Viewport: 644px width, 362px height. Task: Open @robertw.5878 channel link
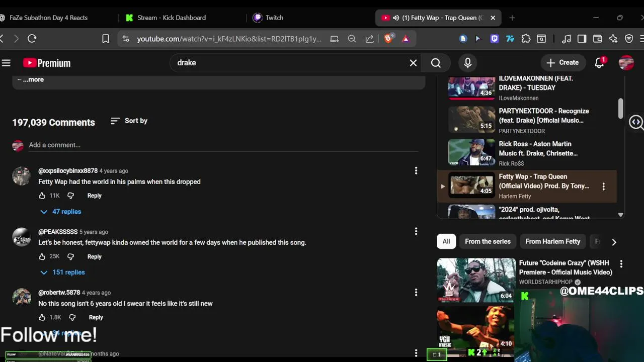59,293
